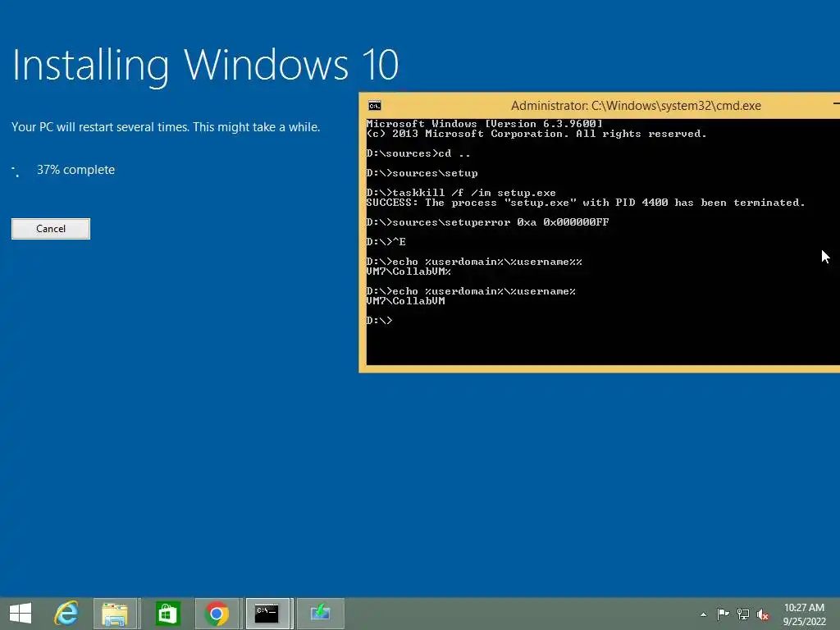The height and width of the screenshot is (630, 840).
Task: Launch Internet Explorer from the taskbar
Action: click(66, 614)
